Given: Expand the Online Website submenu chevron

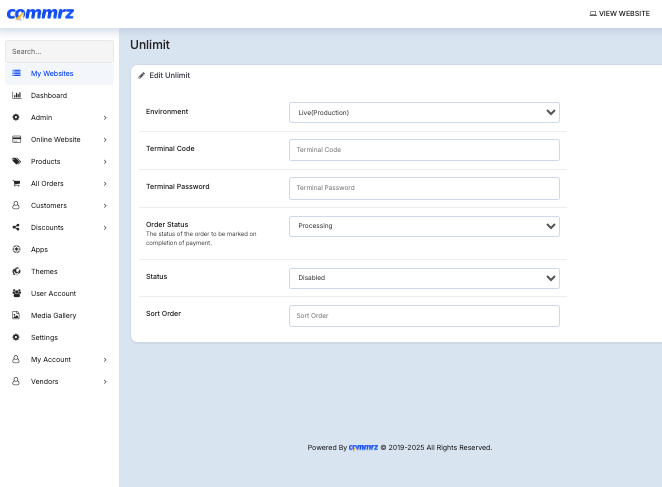Looking at the screenshot, I should (x=105, y=140).
